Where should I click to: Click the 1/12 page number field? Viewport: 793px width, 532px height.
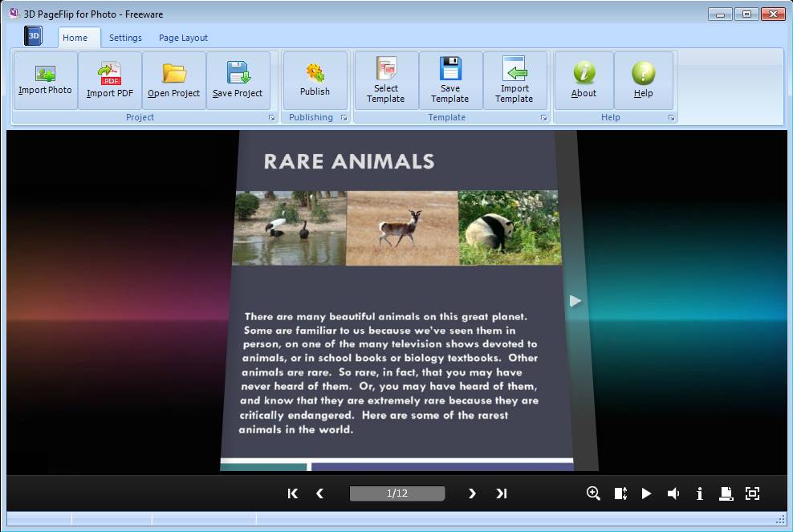pyautogui.click(x=396, y=493)
